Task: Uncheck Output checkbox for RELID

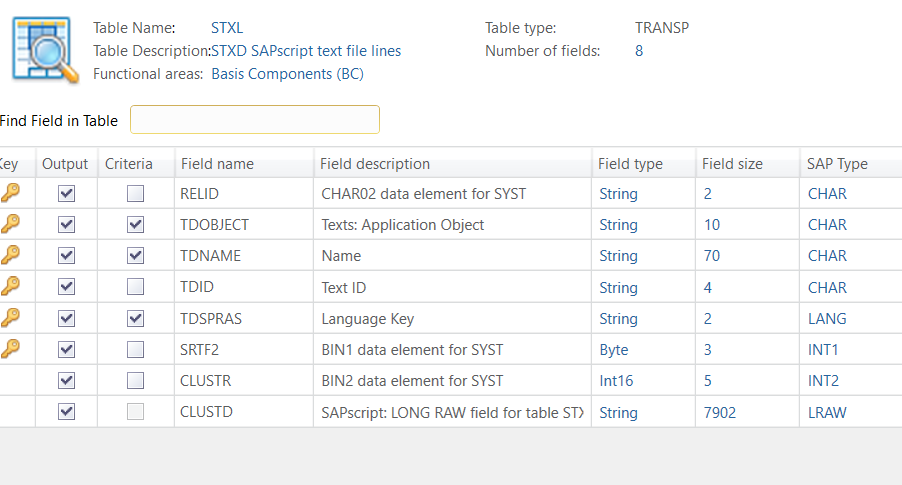Action: 67,194
